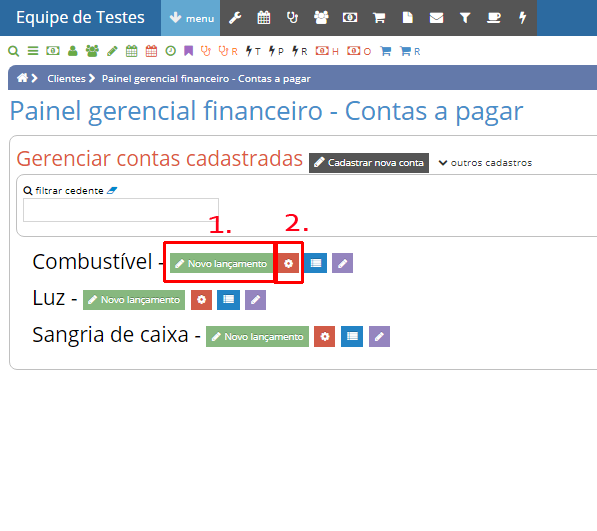The height and width of the screenshot is (531, 597).
Task: Open the wrench tools icon in top bar
Action: (x=235, y=18)
